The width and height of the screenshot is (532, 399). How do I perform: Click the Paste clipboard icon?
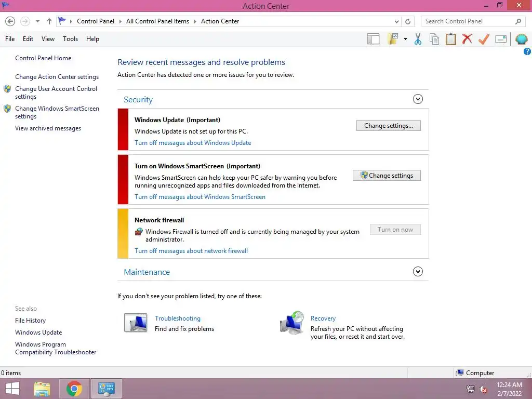pos(450,39)
